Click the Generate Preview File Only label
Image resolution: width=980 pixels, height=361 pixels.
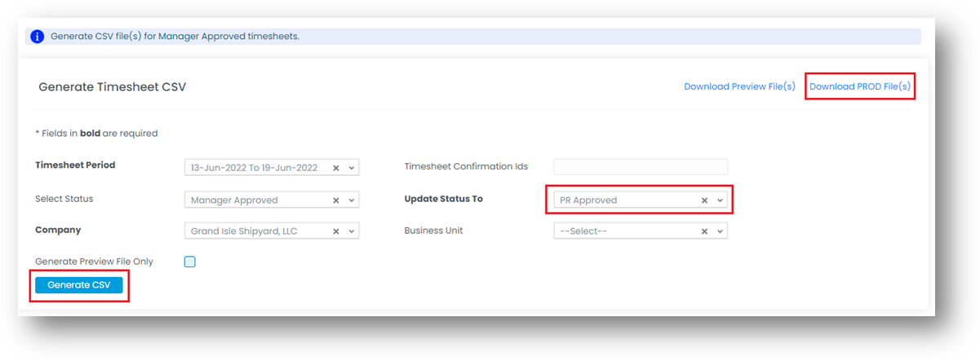tap(94, 262)
